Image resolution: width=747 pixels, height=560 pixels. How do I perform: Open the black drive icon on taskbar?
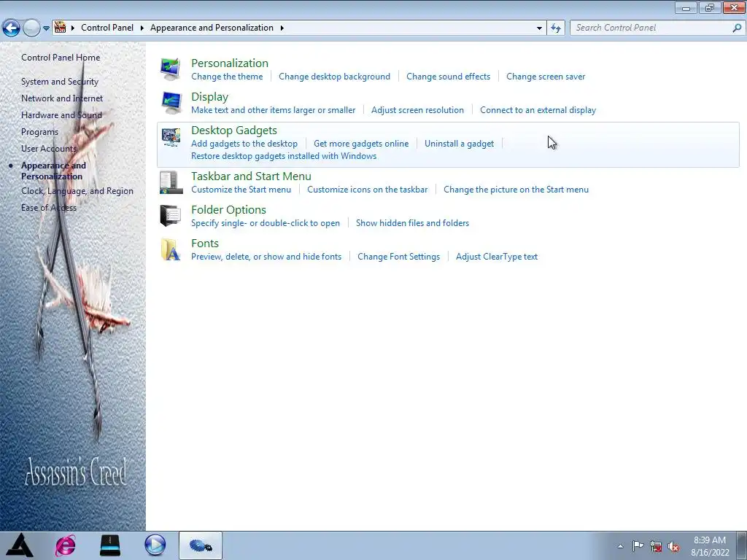(110, 545)
